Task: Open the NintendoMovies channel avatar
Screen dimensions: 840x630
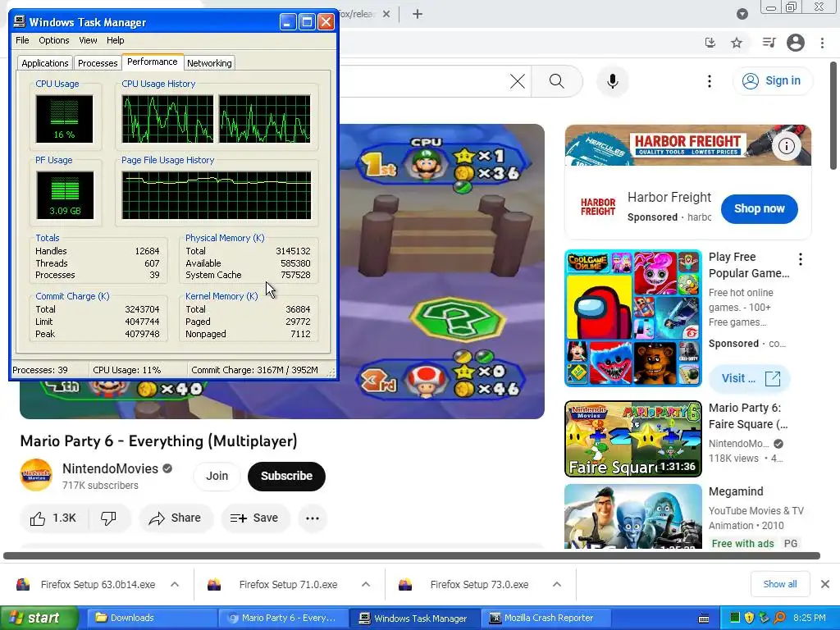Action: (x=36, y=475)
